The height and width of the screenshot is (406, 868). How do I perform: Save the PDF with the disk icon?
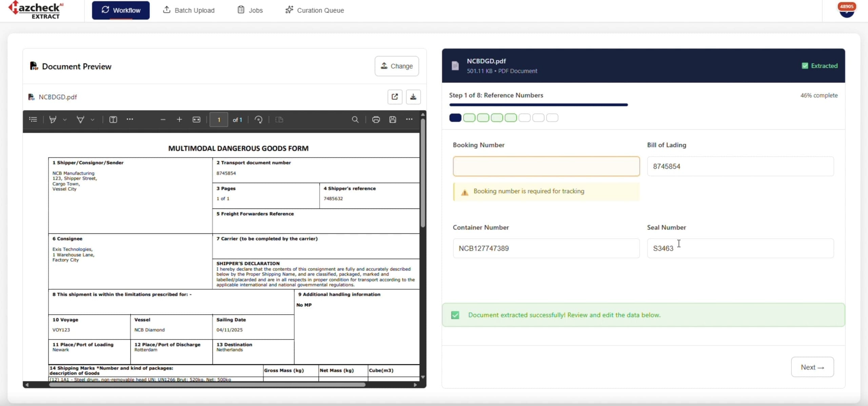(x=392, y=119)
